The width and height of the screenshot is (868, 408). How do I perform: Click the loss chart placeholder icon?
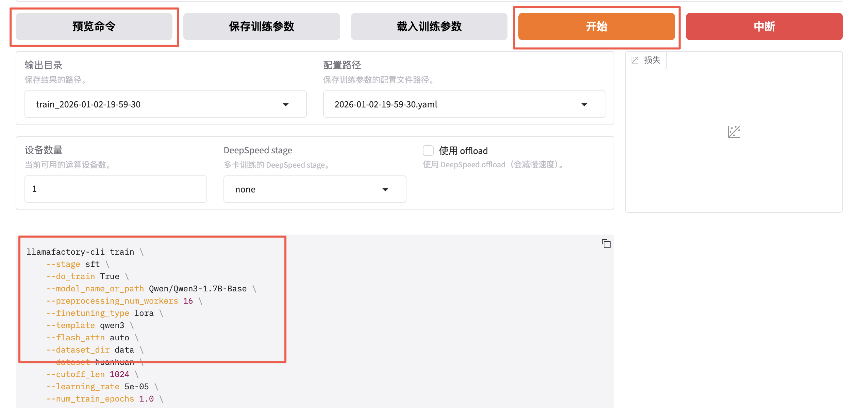point(734,132)
